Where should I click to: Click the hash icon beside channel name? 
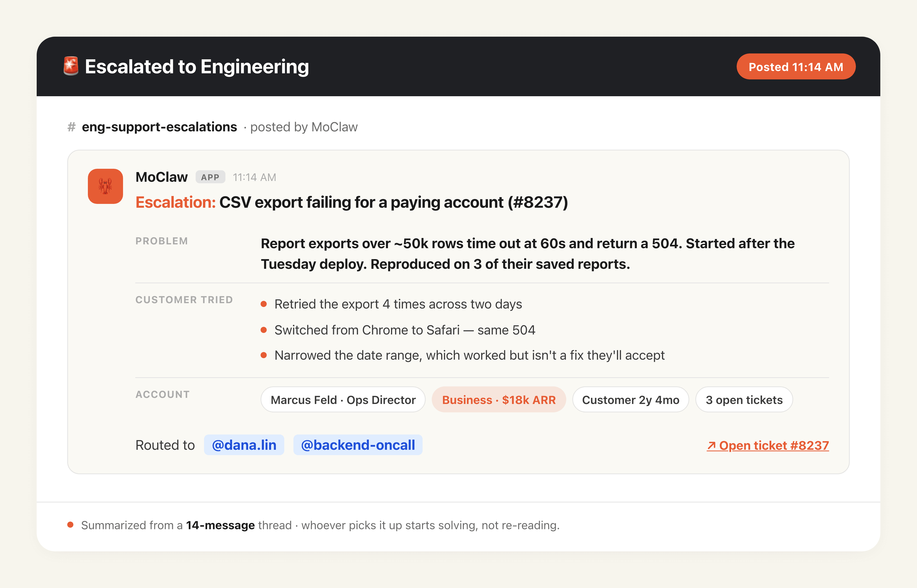[71, 127]
